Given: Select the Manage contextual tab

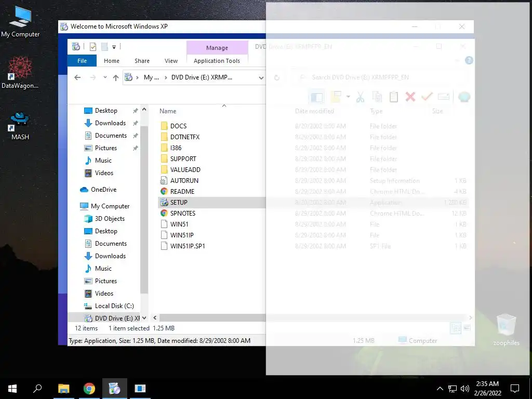Looking at the screenshot, I should pos(217,48).
